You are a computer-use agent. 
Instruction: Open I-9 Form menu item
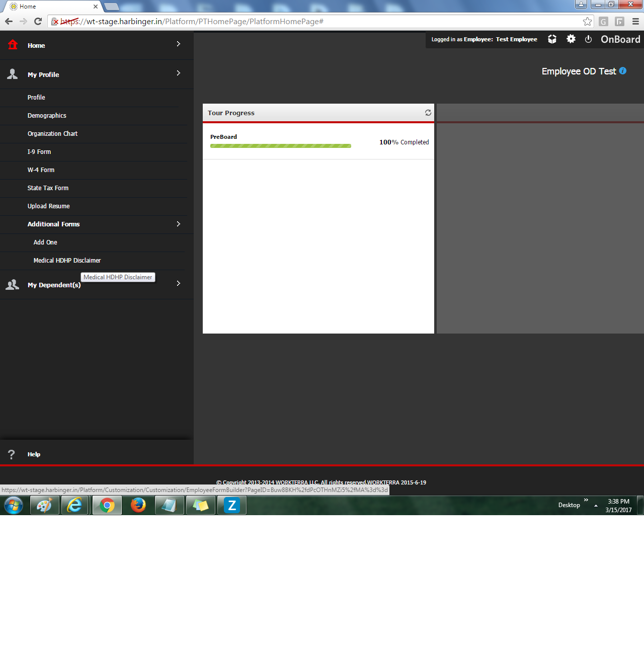pyautogui.click(x=39, y=152)
